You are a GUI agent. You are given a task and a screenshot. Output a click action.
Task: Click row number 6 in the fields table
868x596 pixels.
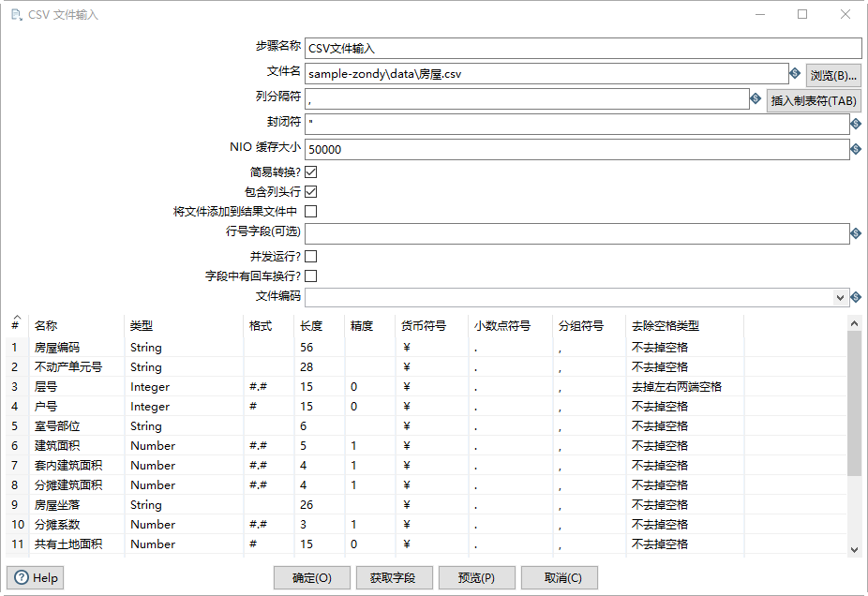(x=15, y=445)
